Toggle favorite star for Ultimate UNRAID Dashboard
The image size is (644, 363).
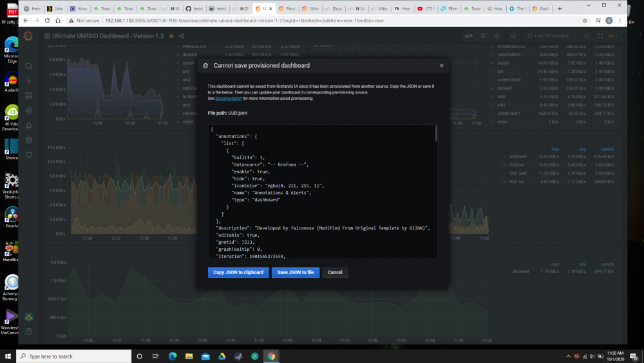click(171, 36)
